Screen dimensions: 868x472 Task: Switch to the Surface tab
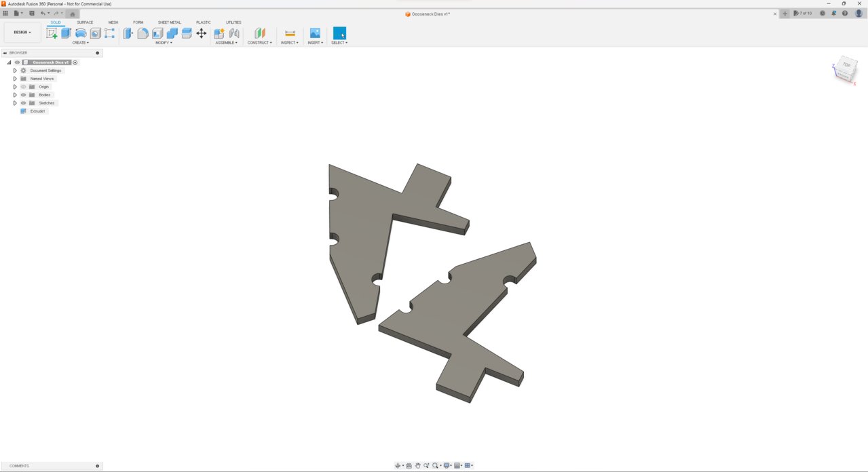pos(85,22)
